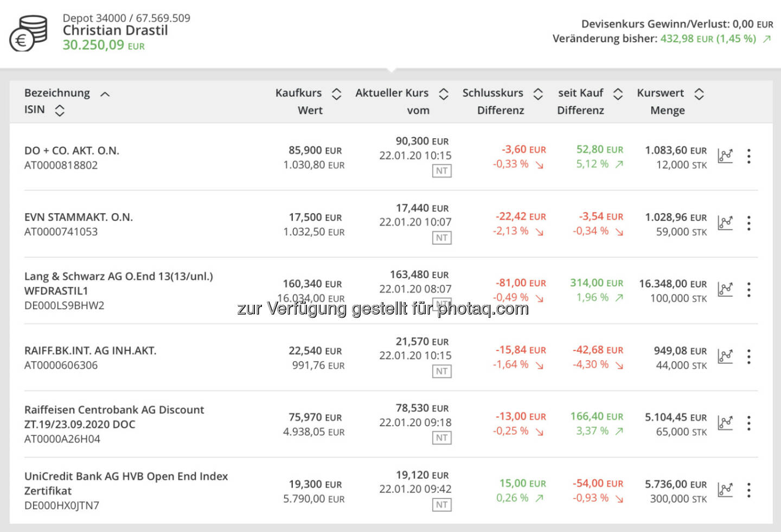Click Schlusskurs difference -22,42 EUR
781x532 pixels.
point(521,216)
